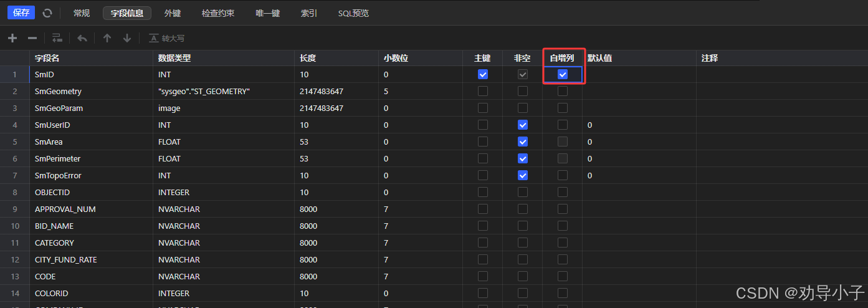Click NVARCHAR data type for CODE
Screen dimensions: 868x308
(x=224, y=276)
